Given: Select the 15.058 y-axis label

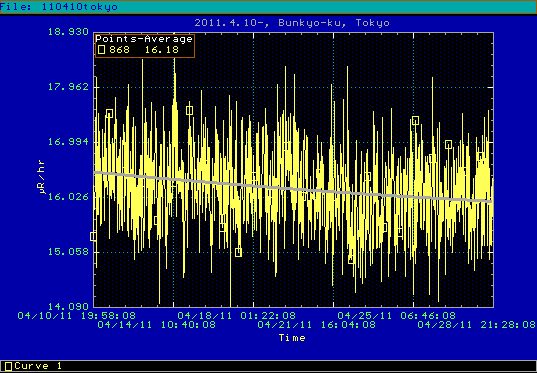Looking at the screenshot, I should click(68, 252).
